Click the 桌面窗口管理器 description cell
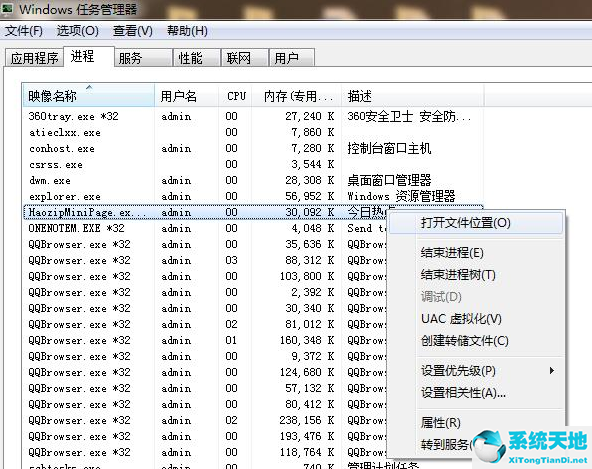Viewport: 592px width, 469px height. 389,180
